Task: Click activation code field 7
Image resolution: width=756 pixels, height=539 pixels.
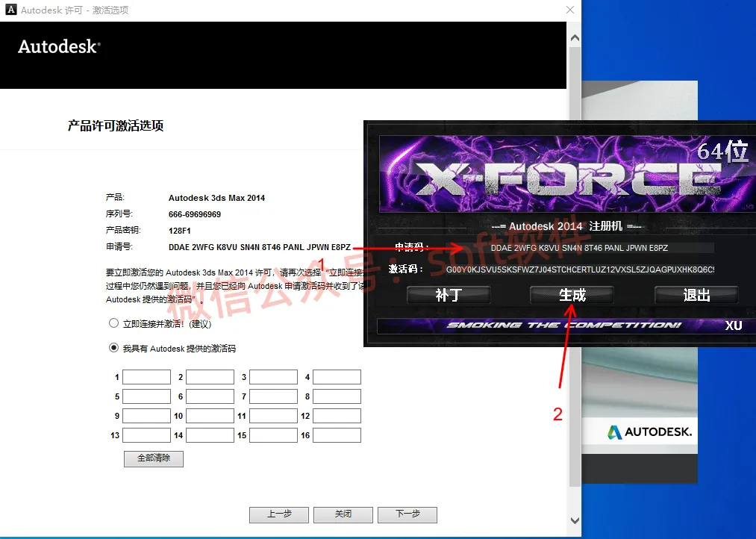Action: (x=273, y=396)
